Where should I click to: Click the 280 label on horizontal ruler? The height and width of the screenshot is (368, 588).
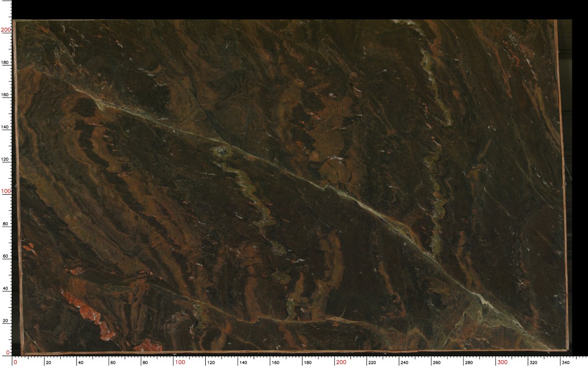tap(469, 363)
